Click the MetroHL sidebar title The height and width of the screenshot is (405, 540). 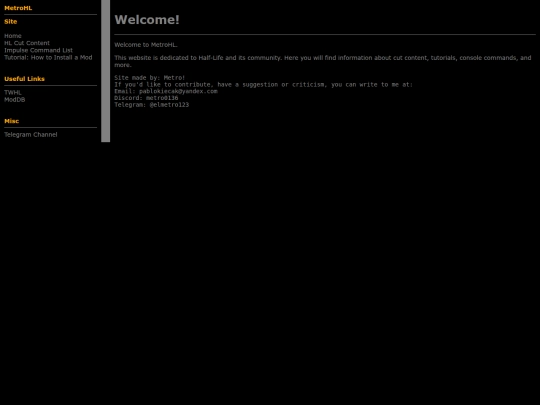[18, 8]
